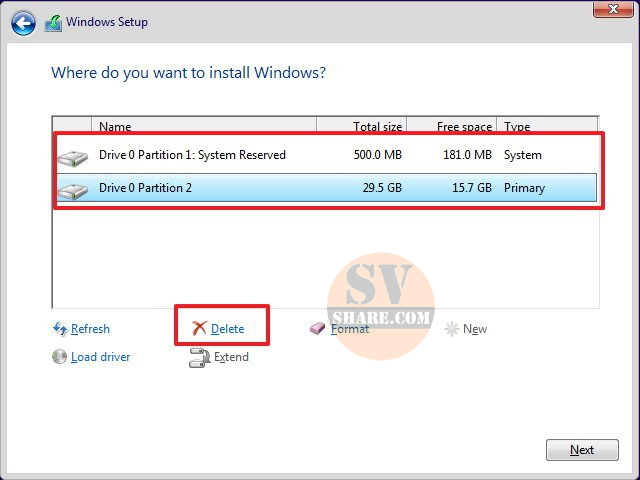Sort by the Name column header
Viewport: 640px width, 480px height.
click(204, 124)
